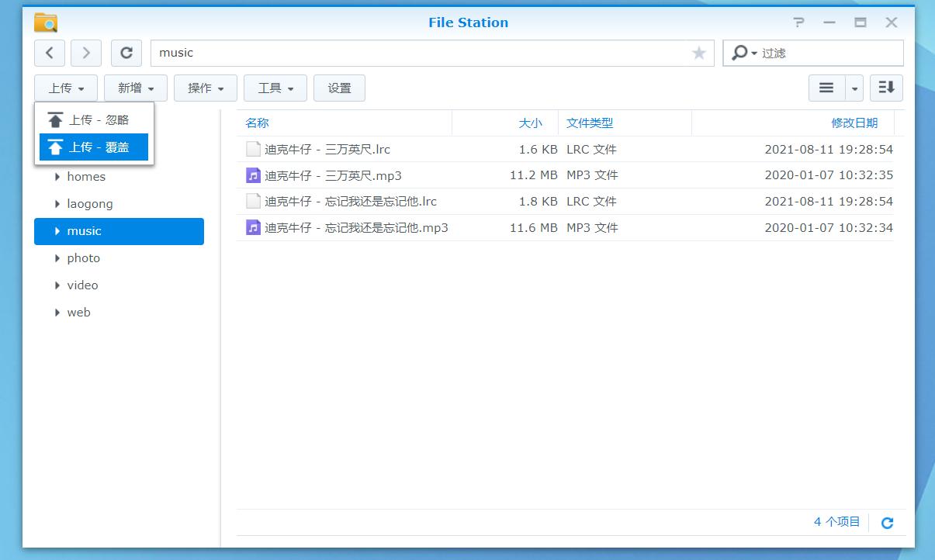Click music icon of 忘记我还是忘记他.mp3
The height and width of the screenshot is (560, 935).
[x=253, y=228]
